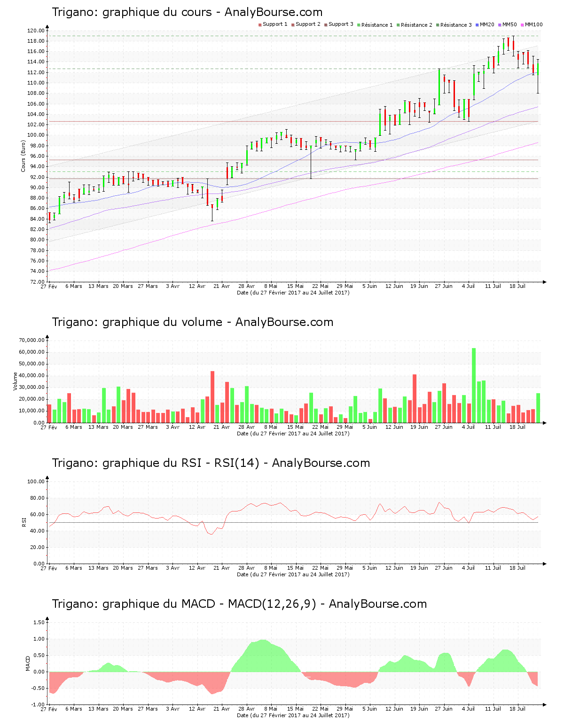Click the Support 1 legend entry
Image resolution: width=564 pixels, height=728 pixels.
pyautogui.click(x=273, y=24)
